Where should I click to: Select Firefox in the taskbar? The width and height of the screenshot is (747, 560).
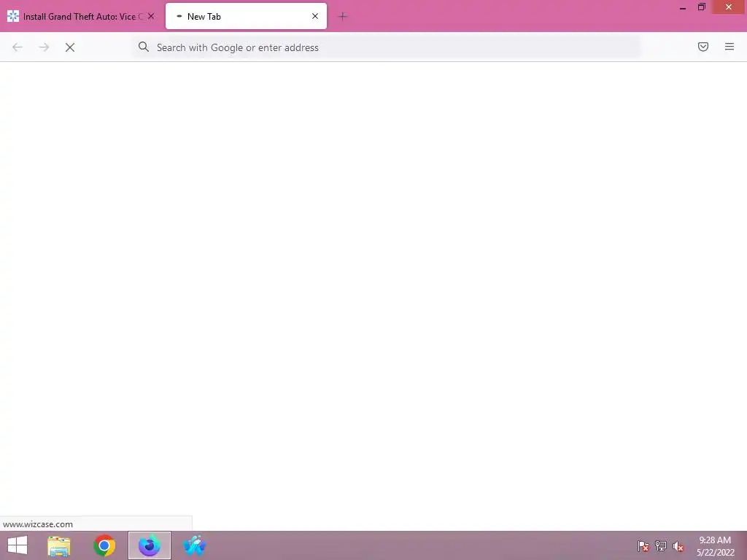(x=150, y=545)
